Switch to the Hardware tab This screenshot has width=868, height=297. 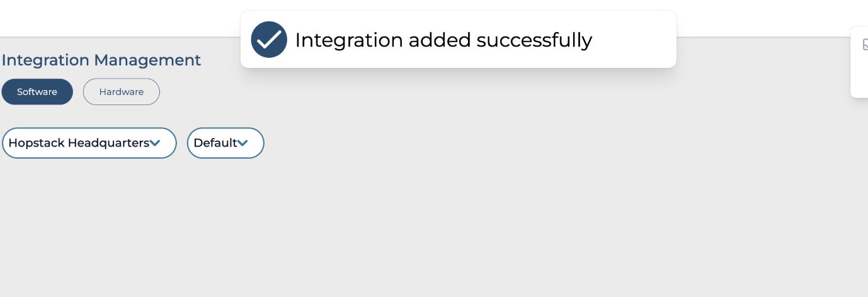122,92
